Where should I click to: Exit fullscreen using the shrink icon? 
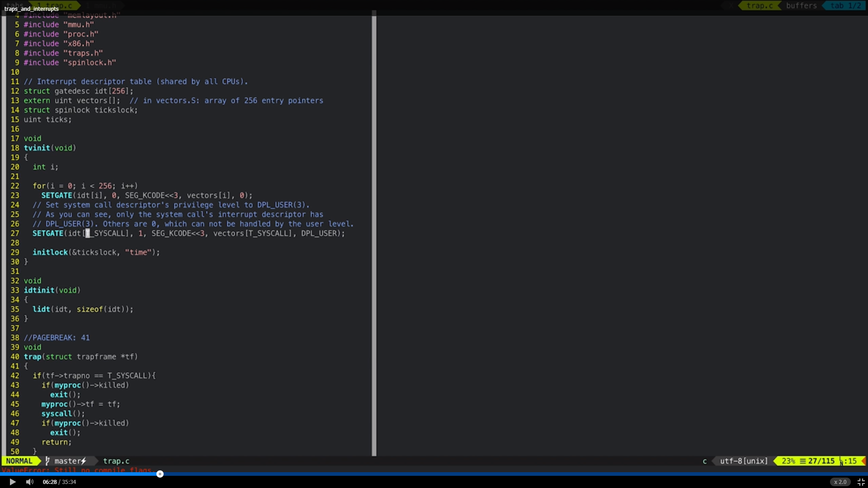coord(861,482)
